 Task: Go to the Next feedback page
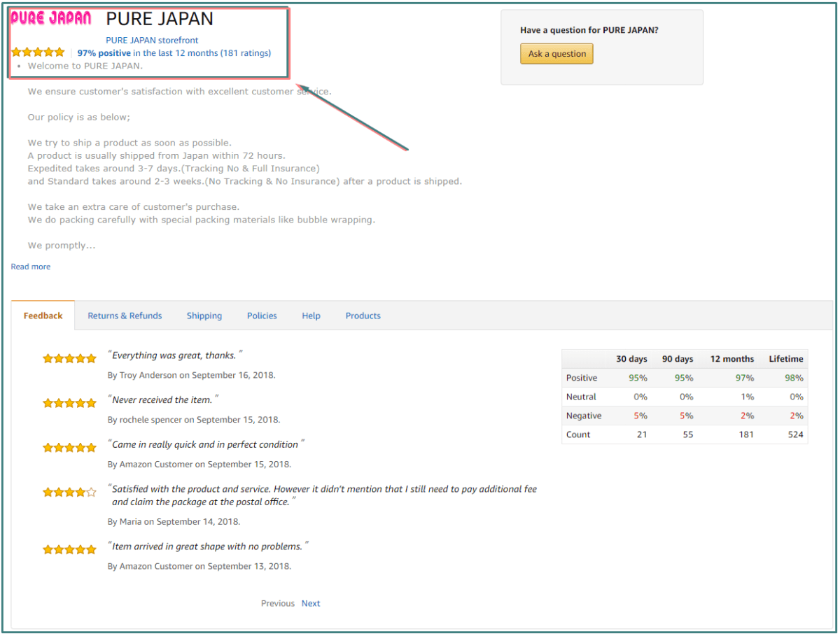coord(311,603)
